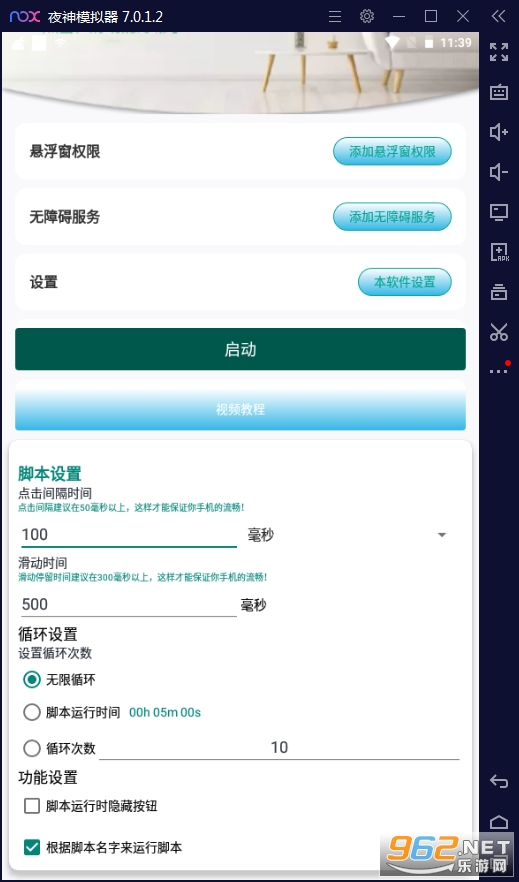The image size is (519, 882).
Task: Open 本软件设置 button
Action: [405, 282]
